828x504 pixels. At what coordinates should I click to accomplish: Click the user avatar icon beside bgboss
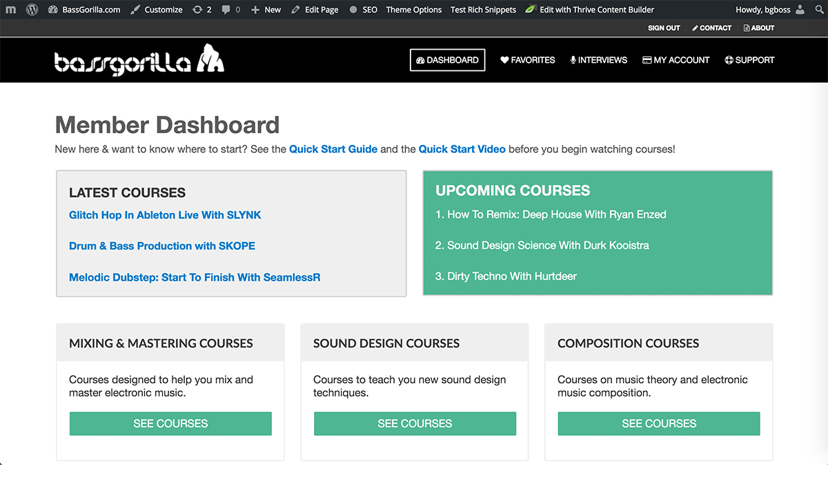tap(800, 10)
